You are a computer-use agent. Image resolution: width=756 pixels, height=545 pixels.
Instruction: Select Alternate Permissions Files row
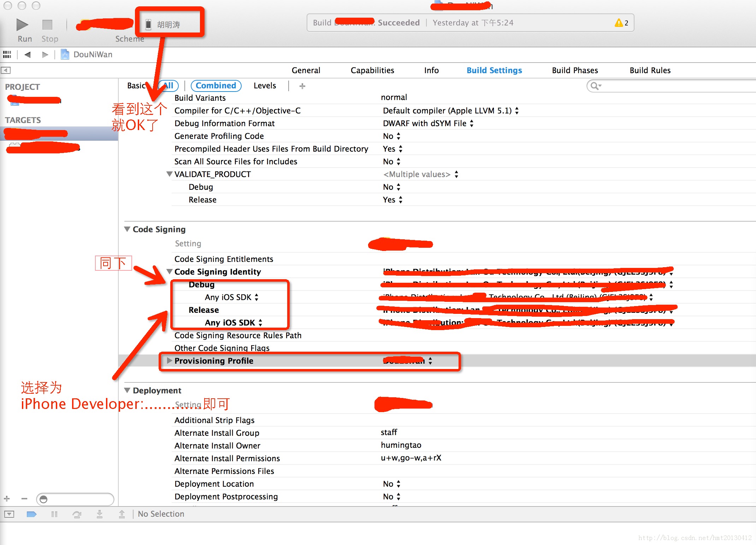click(x=463, y=471)
